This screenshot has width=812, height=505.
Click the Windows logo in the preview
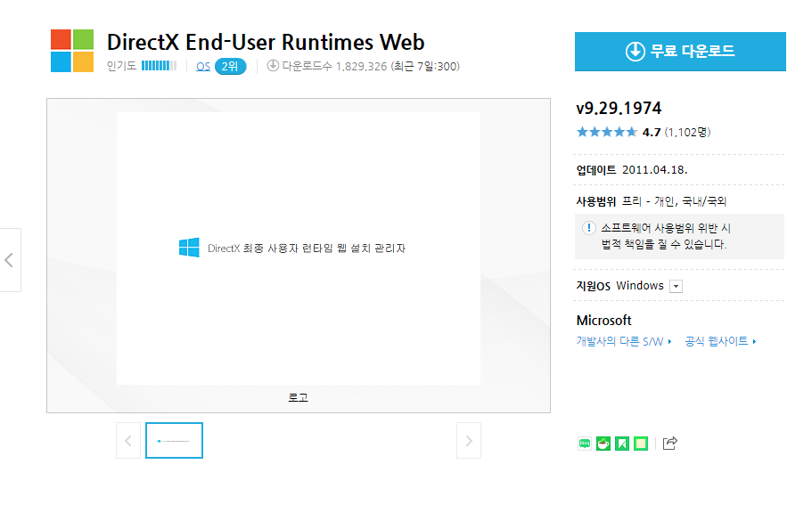pyautogui.click(x=189, y=248)
